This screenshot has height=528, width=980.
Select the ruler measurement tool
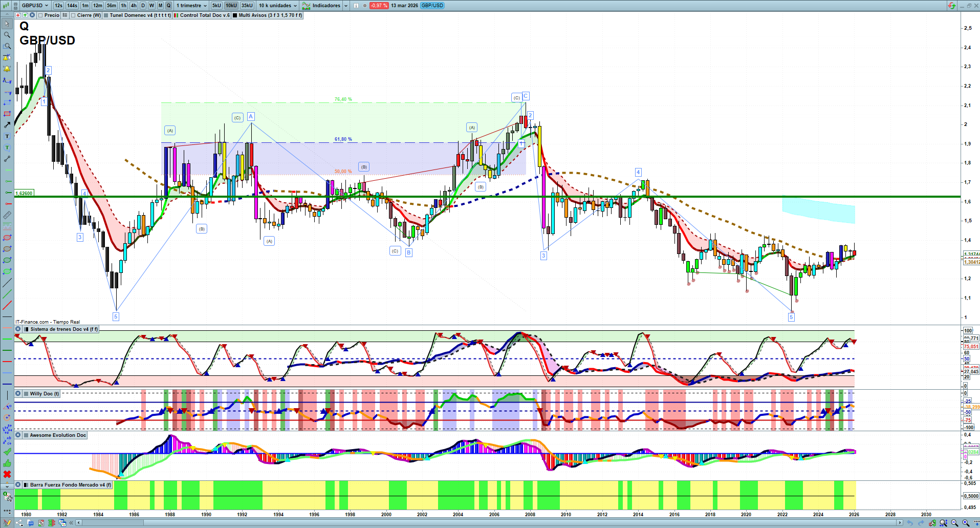click(7, 215)
